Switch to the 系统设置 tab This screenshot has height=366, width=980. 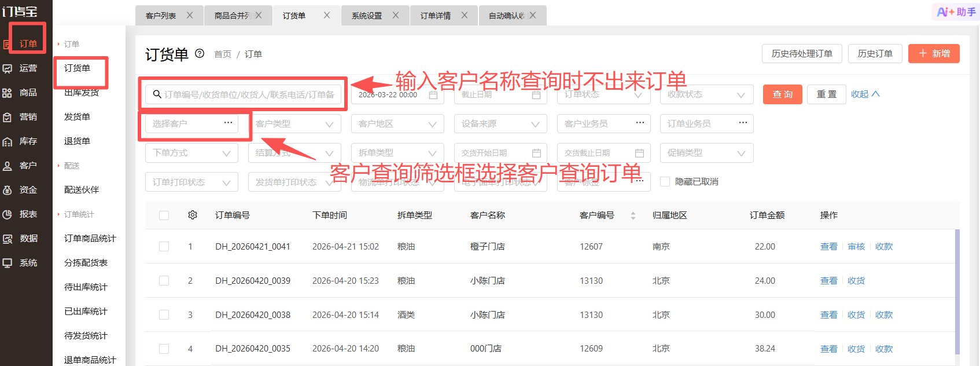click(x=367, y=16)
